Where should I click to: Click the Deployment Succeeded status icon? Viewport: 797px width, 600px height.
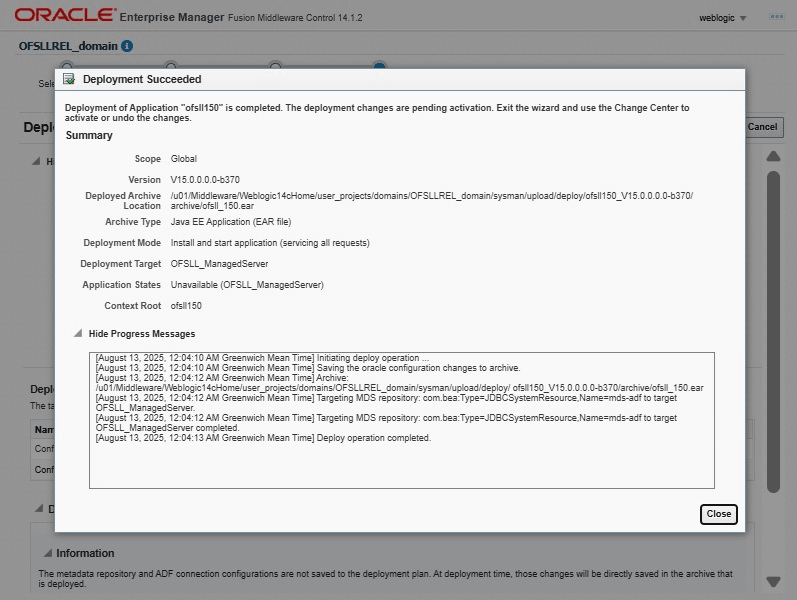click(69, 79)
